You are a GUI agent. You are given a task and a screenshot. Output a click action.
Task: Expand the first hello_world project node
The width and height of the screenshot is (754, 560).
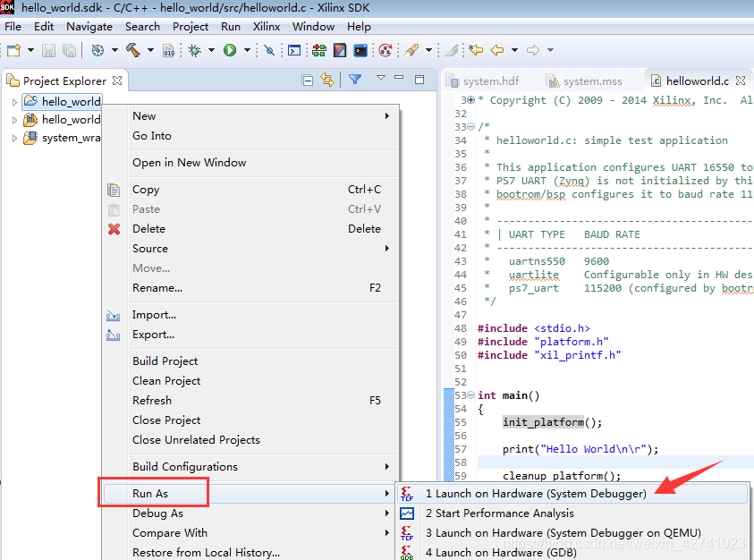pyautogui.click(x=14, y=102)
